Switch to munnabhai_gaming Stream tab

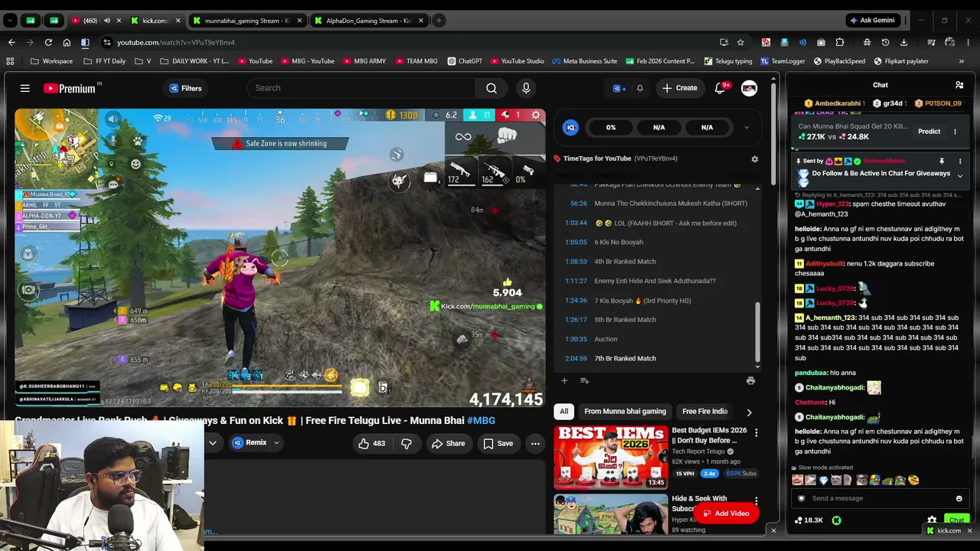coord(247,21)
